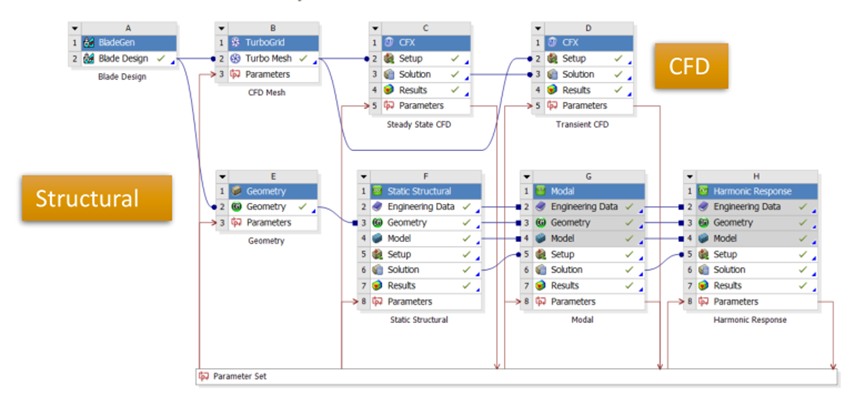Click the Modal caption below system G

coord(583,320)
